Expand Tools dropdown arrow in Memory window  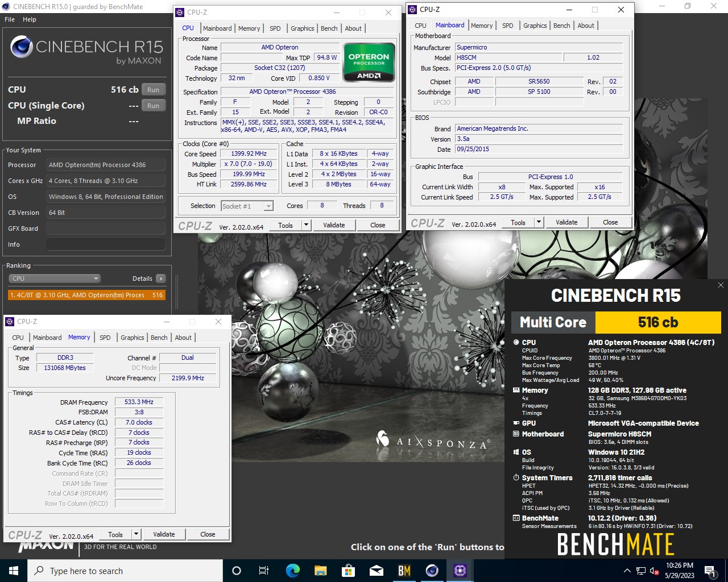point(136,534)
